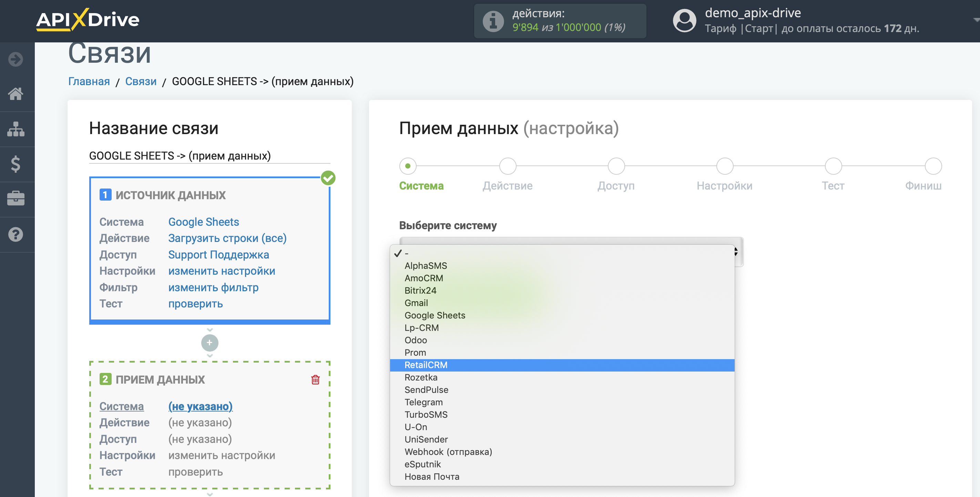
Task: Choose Prom from the list
Action: [562, 352]
